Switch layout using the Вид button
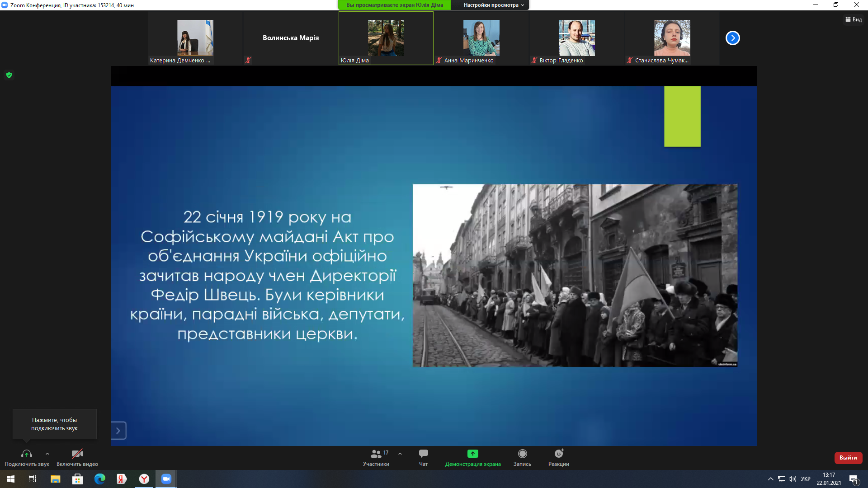 point(854,19)
